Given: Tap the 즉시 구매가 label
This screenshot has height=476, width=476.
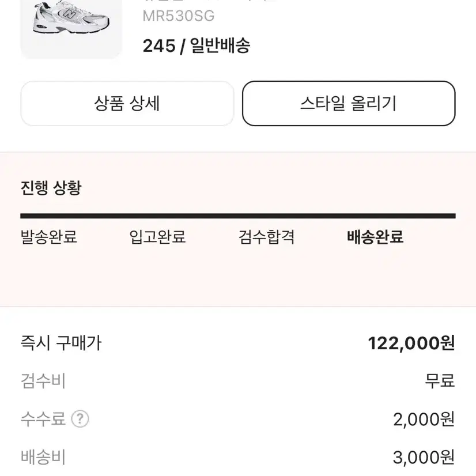Looking at the screenshot, I should pos(61,343).
